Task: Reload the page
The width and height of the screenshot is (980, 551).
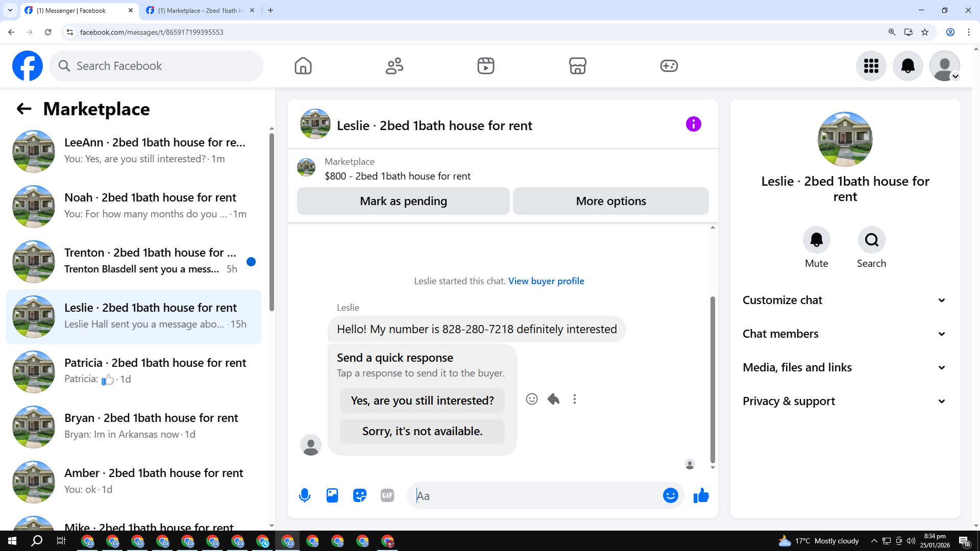Action: click(x=48, y=32)
